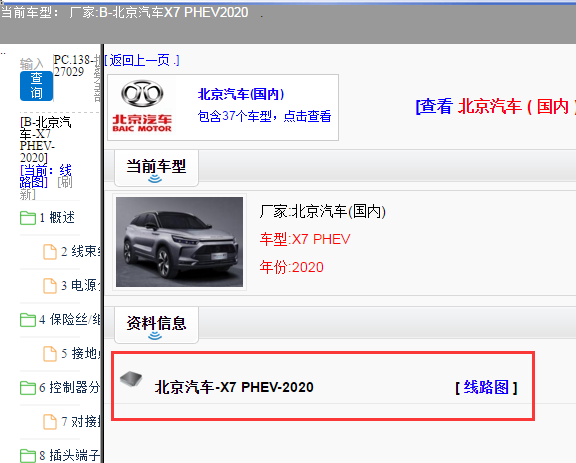Open the X7 PHEV car thumbnail image
Viewport: 576px width, 463px height.
pyautogui.click(x=179, y=242)
